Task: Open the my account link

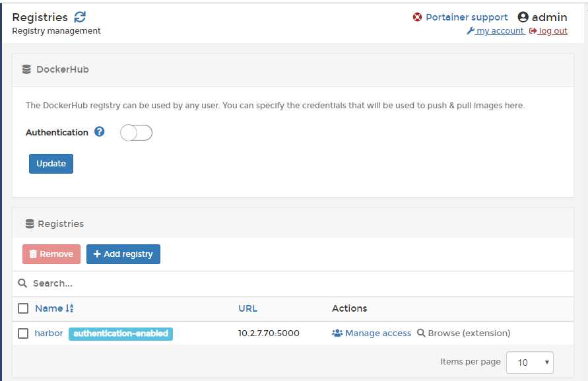Action: pos(500,31)
